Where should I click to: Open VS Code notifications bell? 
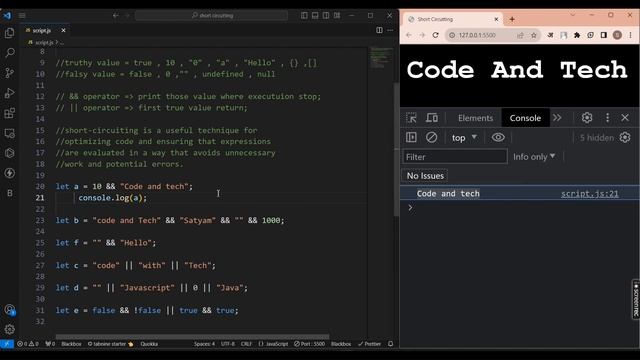(391, 344)
